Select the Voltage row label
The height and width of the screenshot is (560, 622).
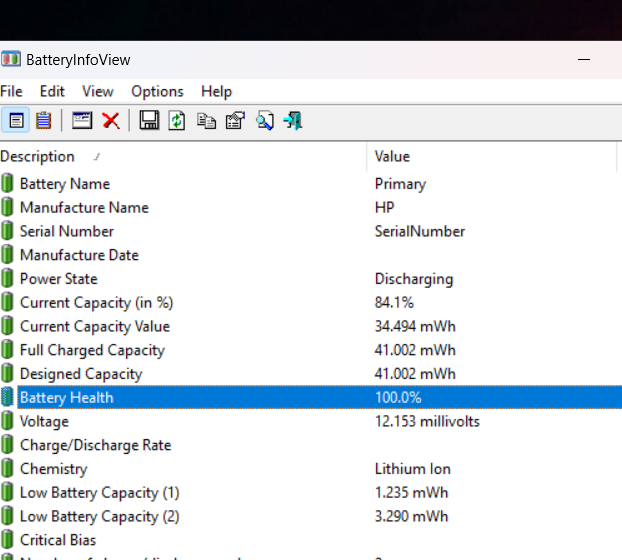point(44,422)
